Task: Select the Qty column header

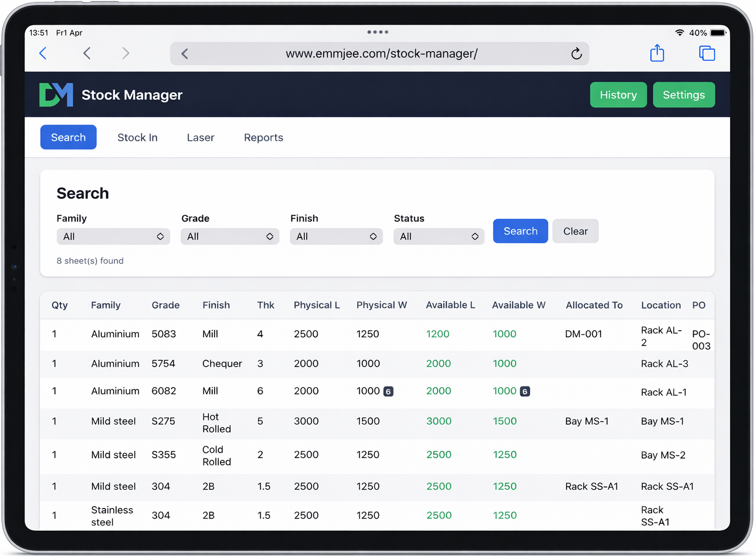Action: [x=60, y=305]
